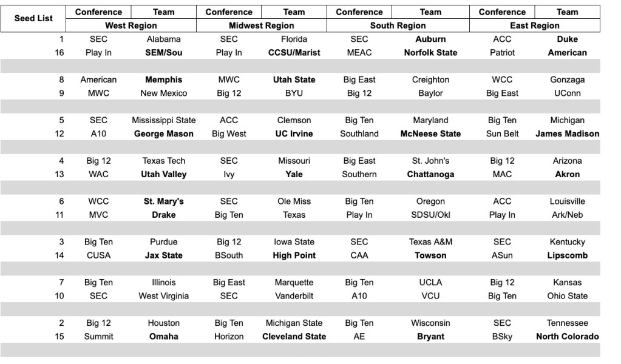
Task: Select the St. Mary's cell
Action: tap(164, 201)
